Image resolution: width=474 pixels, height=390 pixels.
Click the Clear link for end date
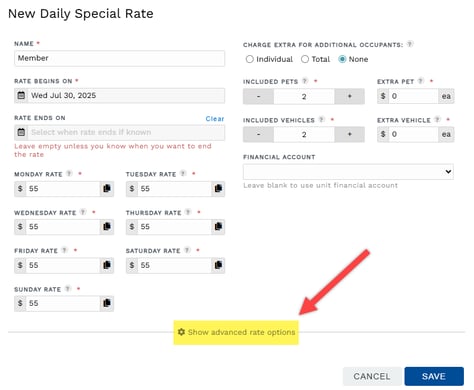(215, 119)
